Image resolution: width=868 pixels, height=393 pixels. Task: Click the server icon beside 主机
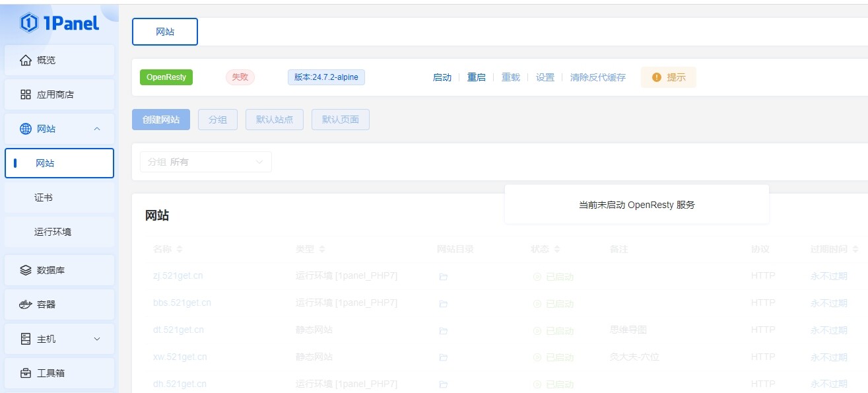coord(26,339)
